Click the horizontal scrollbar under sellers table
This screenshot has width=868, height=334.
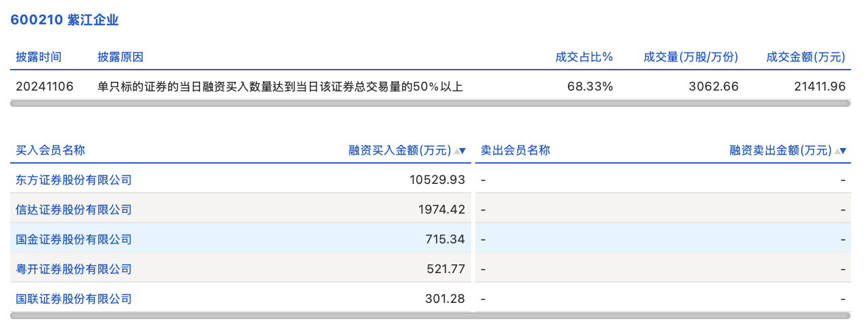click(662, 315)
